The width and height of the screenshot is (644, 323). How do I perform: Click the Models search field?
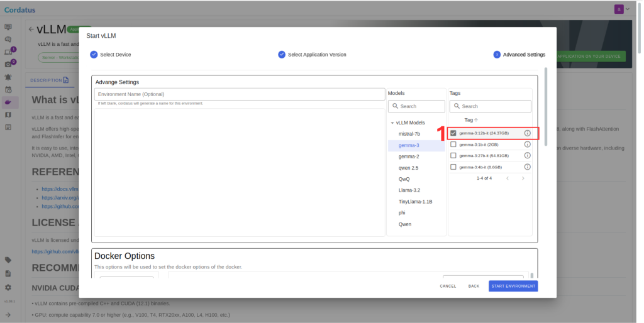(416, 106)
